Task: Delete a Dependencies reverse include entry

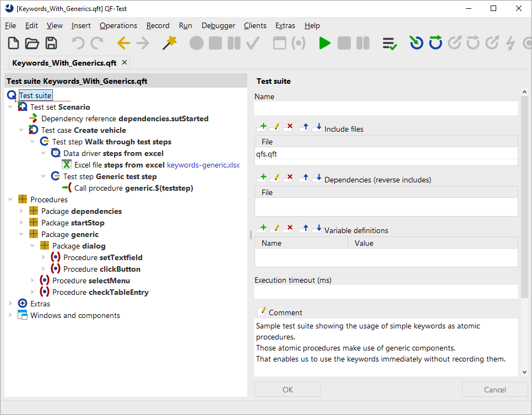Action: pos(288,178)
